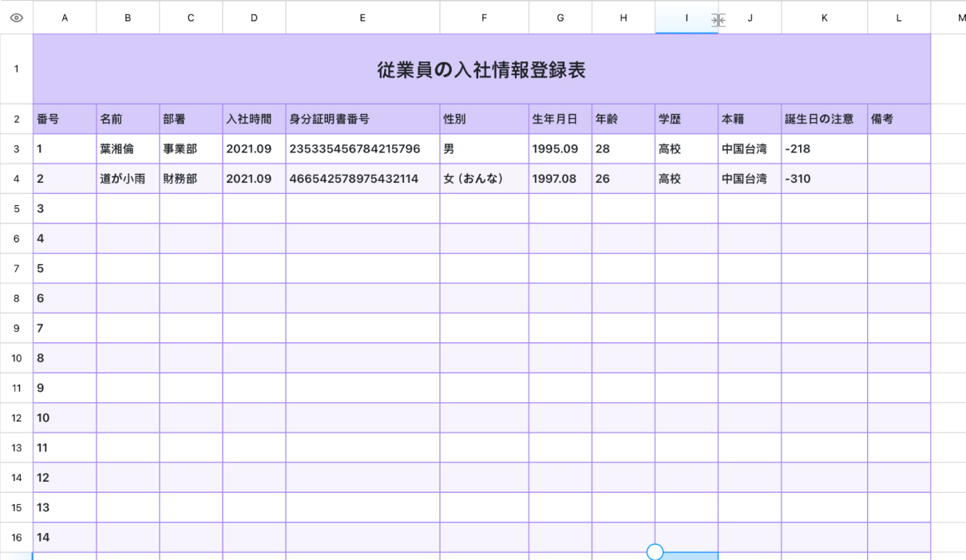Select 2021.09 cell in 葉湘倫's row
The image size is (966, 560).
[254, 149]
